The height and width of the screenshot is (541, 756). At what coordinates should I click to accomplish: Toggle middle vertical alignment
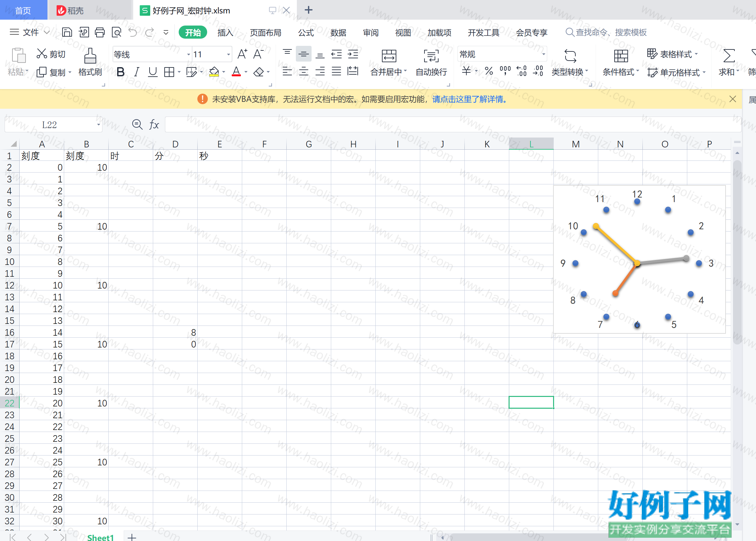304,54
